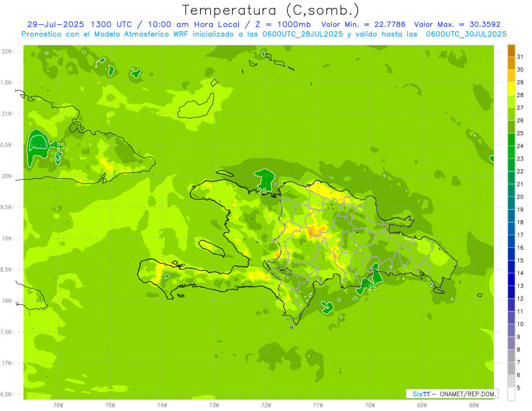Click the 25 contour label north of Haiti
Image resolution: width=532 pixels, height=411 pixels.
point(262,191)
